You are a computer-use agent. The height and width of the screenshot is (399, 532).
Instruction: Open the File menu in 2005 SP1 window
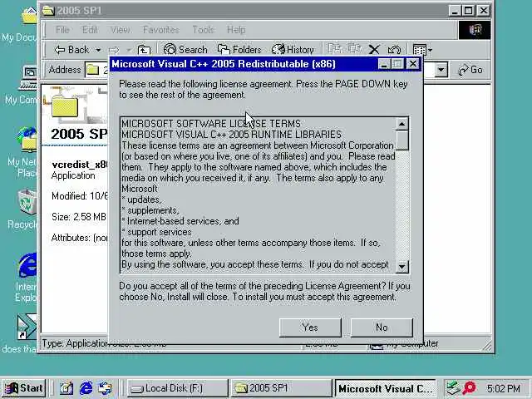click(x=62, y=30)
